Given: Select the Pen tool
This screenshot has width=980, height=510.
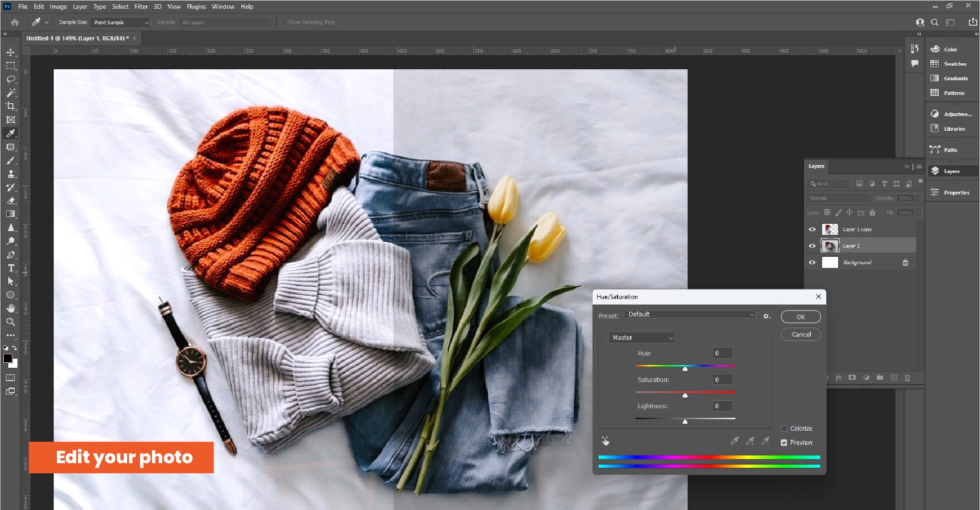Looking at the screenshot, I should pyautogui.click(x=11, y=255).
